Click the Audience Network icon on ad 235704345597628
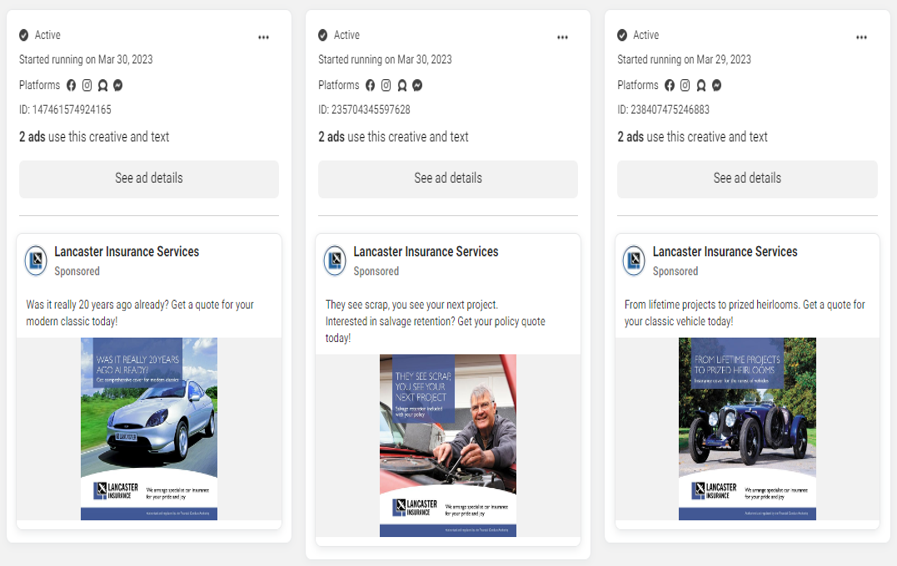 [x=402, y=85]
